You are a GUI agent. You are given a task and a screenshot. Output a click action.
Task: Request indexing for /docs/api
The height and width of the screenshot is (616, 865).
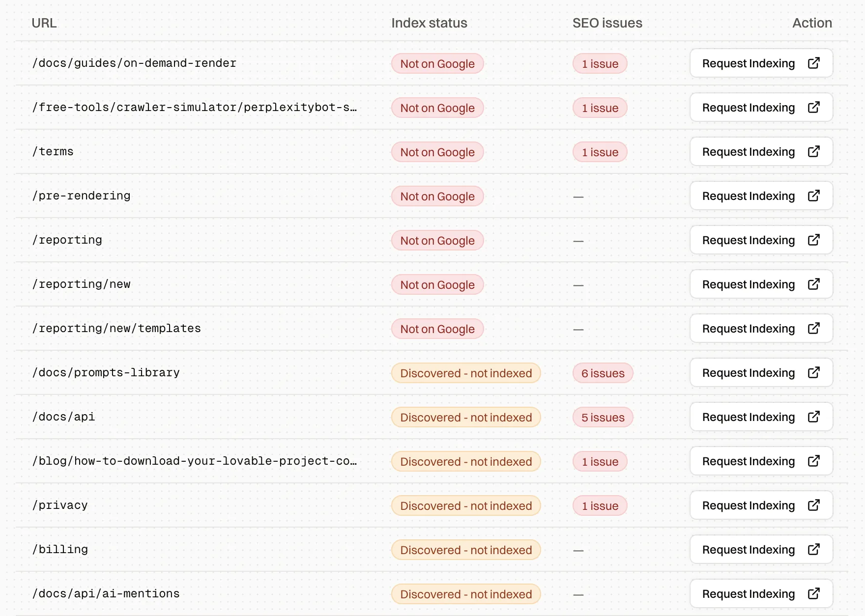(x=761, y=417)
